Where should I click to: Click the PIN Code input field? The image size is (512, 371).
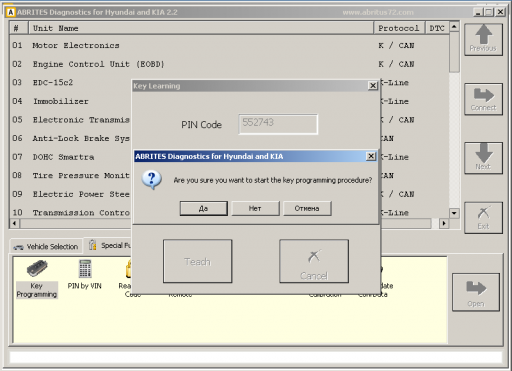point(278,124)
